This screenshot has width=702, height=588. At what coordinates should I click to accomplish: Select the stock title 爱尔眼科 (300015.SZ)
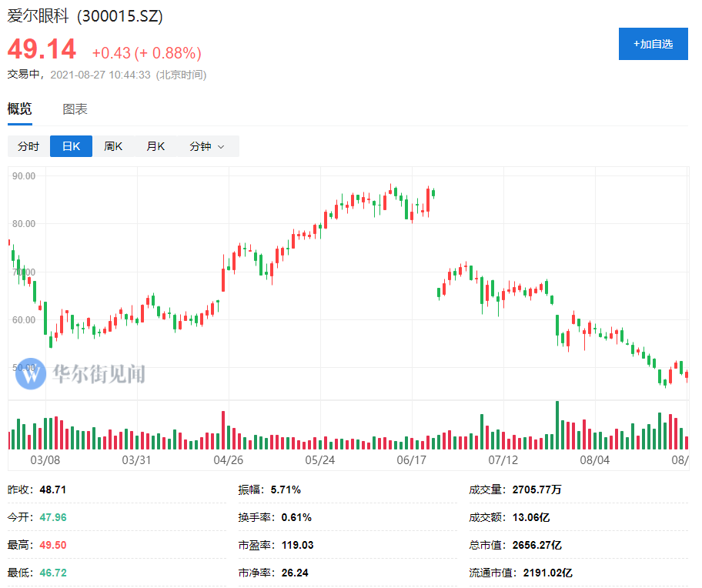pos(85,16)
